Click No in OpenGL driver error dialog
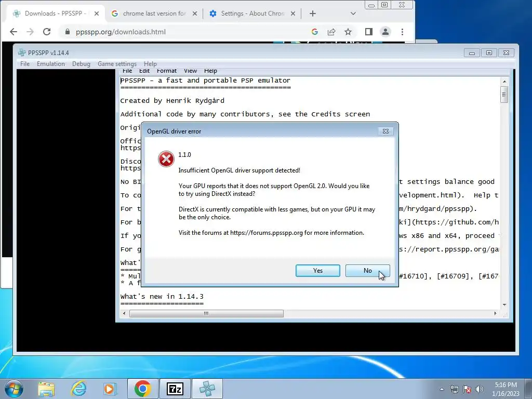Viewport: 532px width, 399px height. (x=367, y=270)
